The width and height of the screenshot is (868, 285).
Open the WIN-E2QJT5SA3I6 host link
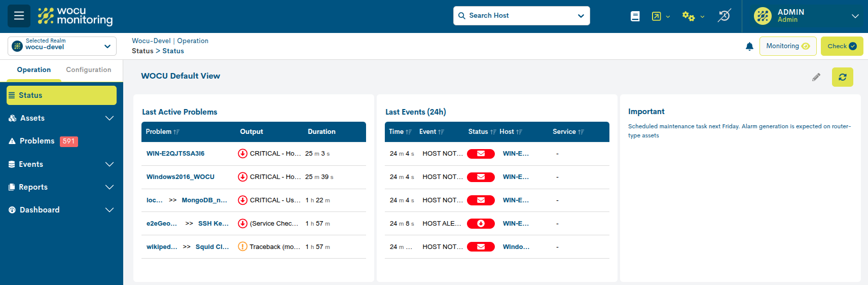[175, 154]
